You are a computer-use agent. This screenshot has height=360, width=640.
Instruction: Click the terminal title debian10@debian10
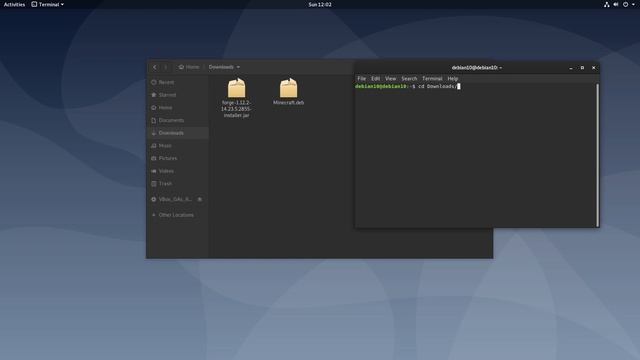476,67
